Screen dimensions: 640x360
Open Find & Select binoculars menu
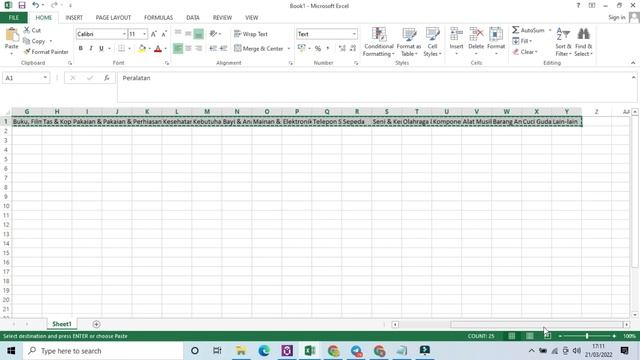pyautogui.click(x=584, y=42)
